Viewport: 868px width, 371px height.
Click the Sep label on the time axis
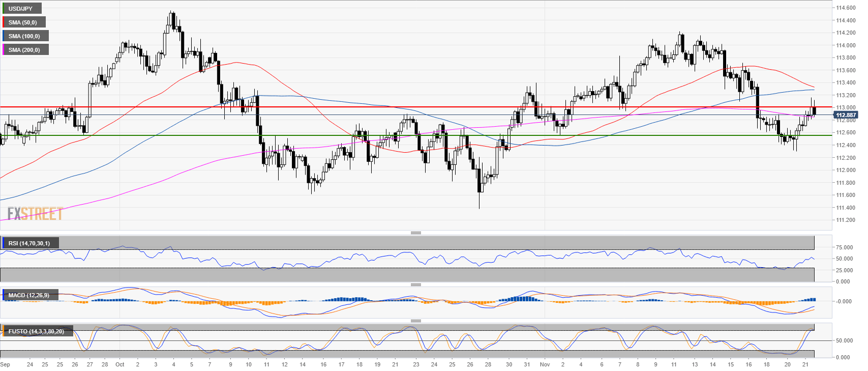pos(5,364)
